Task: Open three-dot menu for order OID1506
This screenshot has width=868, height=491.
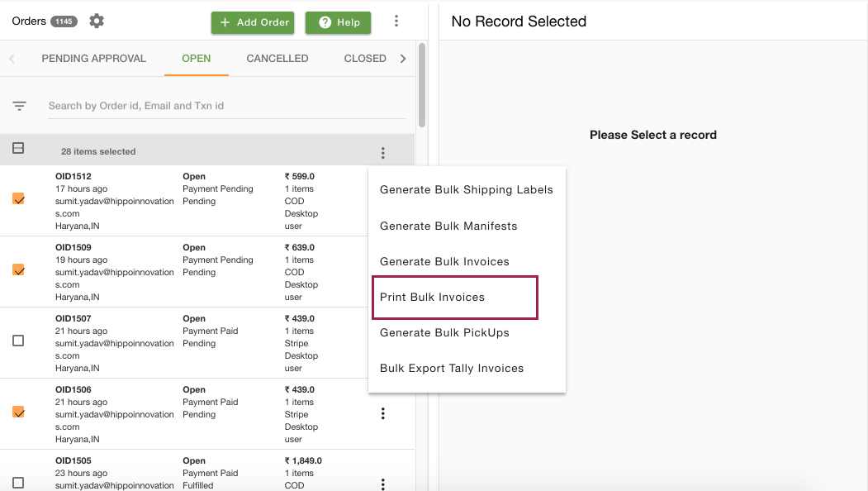Action: click(x=383, y=413)
